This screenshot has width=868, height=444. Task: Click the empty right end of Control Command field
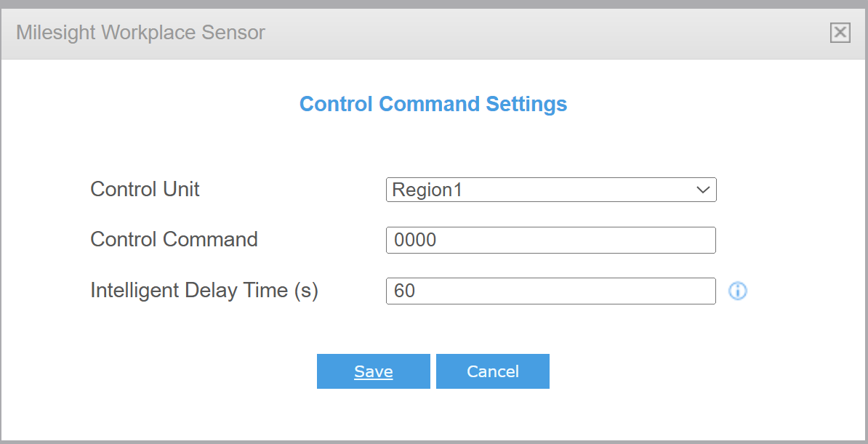676,240
